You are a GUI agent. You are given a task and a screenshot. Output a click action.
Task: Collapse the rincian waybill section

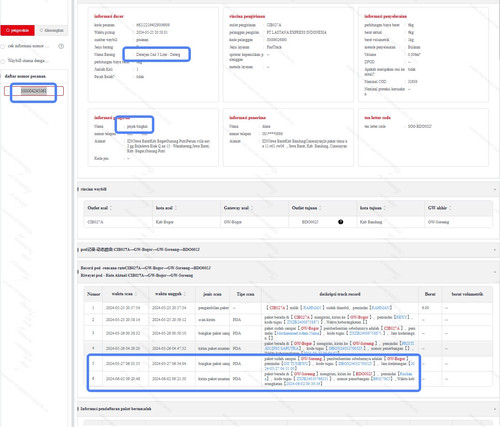click(495, 189)
